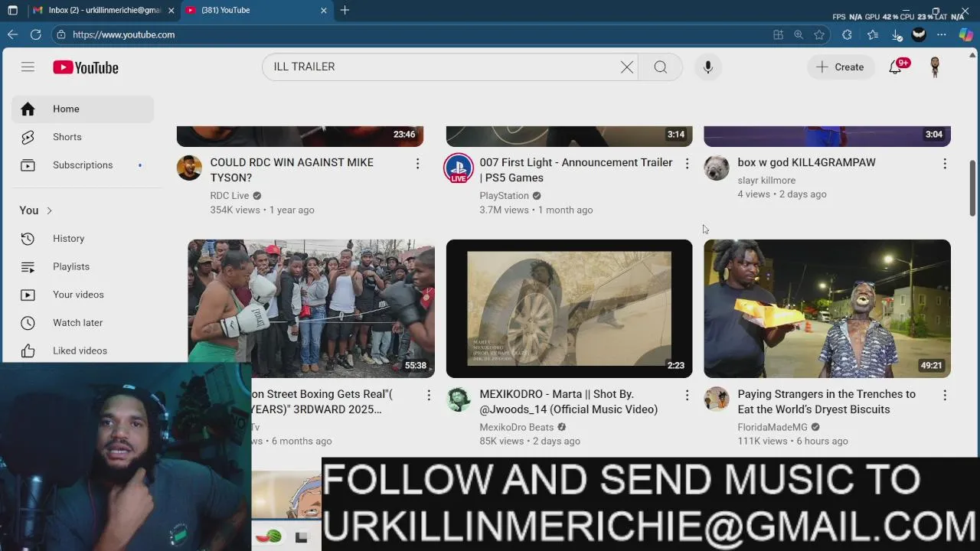Click the watermelon icon in the taskbar
The height and width of the screenshot is (551, 980).
[269, 537]
